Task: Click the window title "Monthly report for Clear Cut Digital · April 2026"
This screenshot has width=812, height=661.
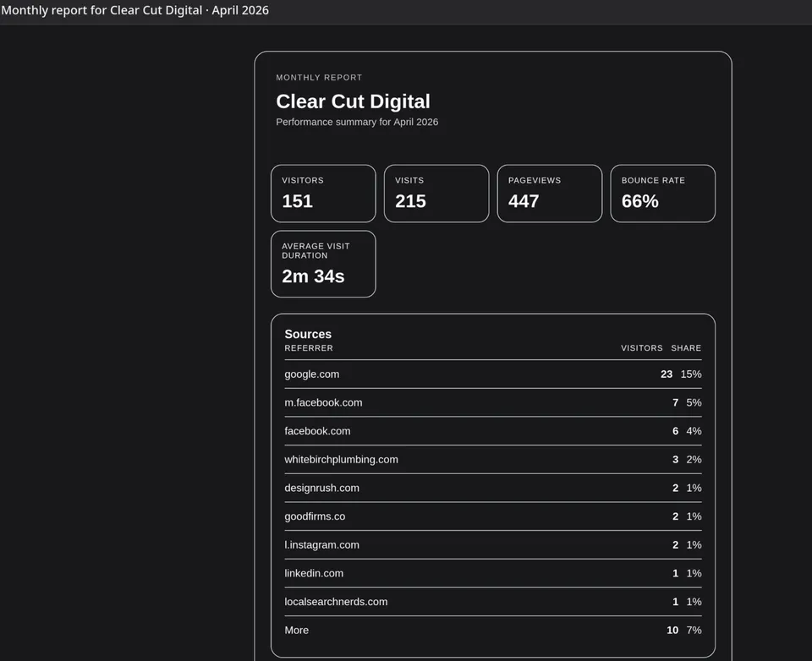Action: tap(134, 10)
